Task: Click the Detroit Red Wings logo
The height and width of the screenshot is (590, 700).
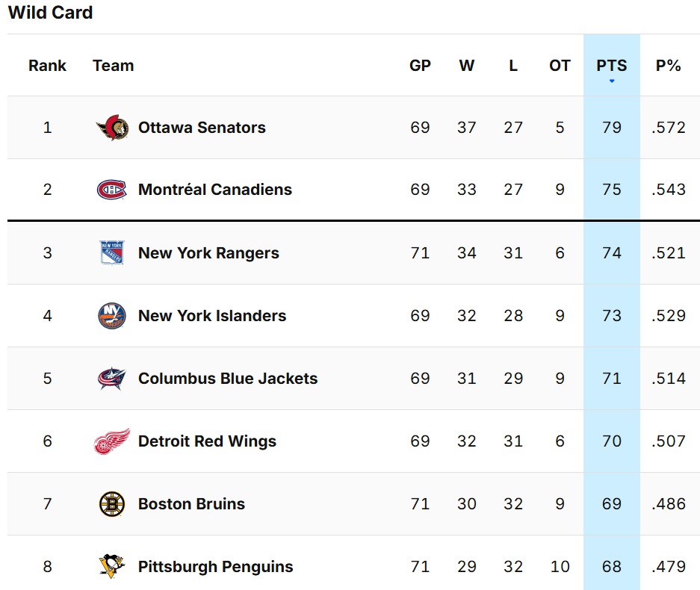Action: click(x=112, y=441)
